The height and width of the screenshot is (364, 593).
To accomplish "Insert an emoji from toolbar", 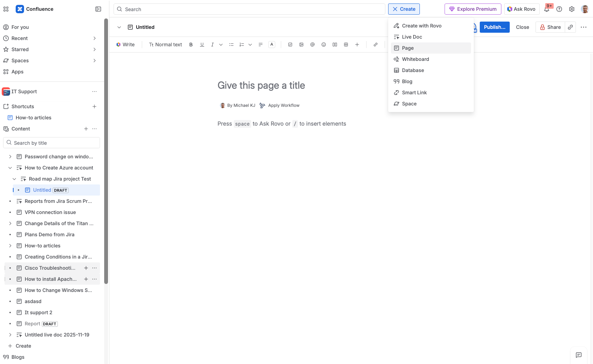I will pos(324,45).
